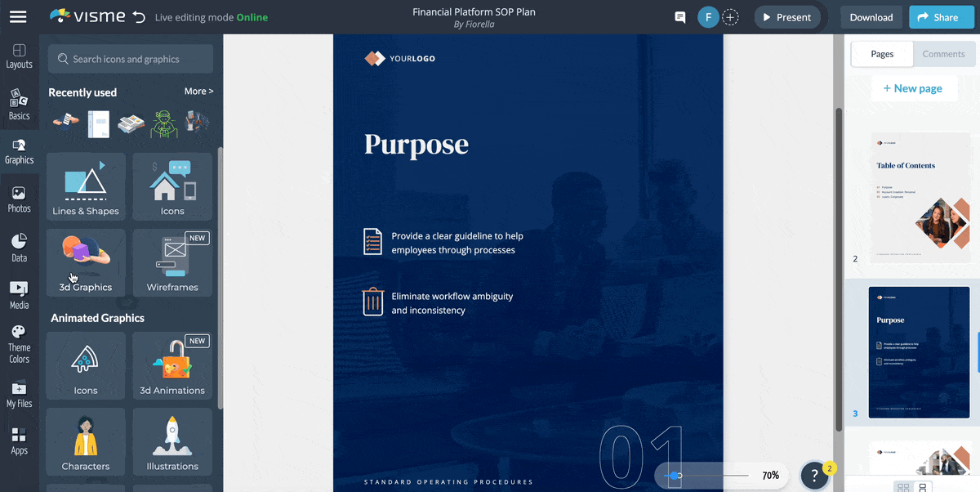Click the help question mark button

click(814, 475)
